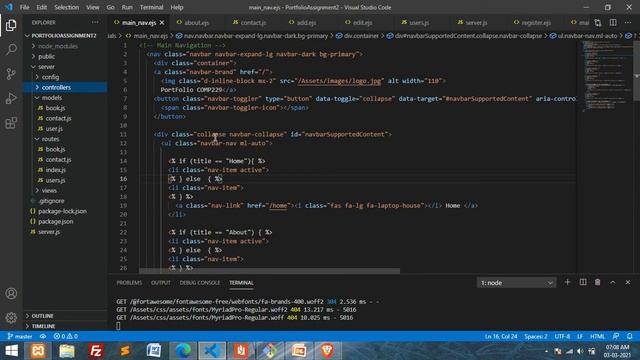Open the feedback icon in status bar
Viewport: 640px width, 360px height.
[616, 336]
